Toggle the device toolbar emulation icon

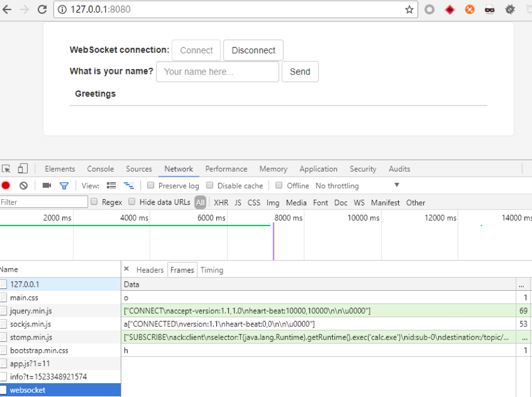point(22,169)
